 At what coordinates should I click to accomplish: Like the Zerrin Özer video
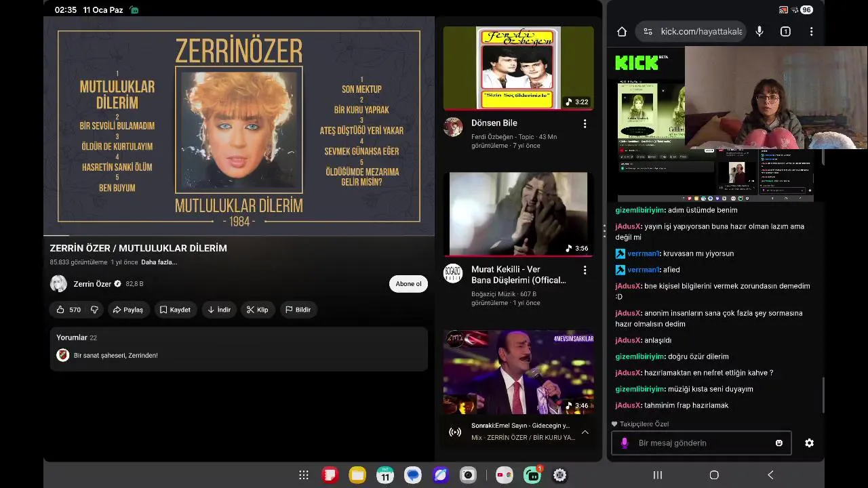[68, 310]
